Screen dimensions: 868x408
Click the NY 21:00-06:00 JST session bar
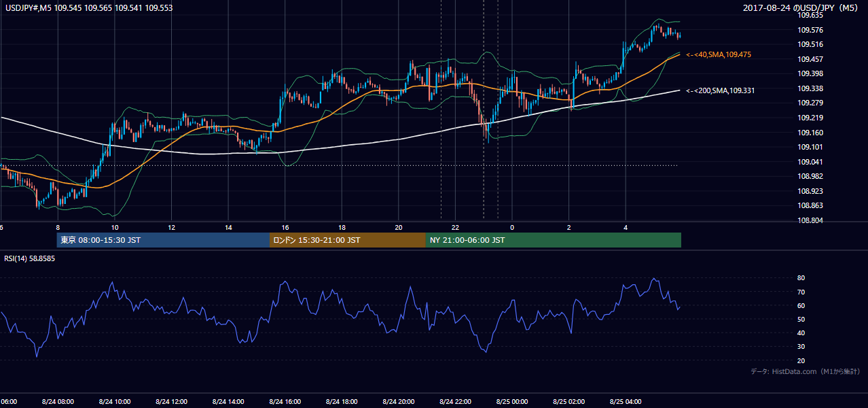pyautogui.click(x=554, y=240)
